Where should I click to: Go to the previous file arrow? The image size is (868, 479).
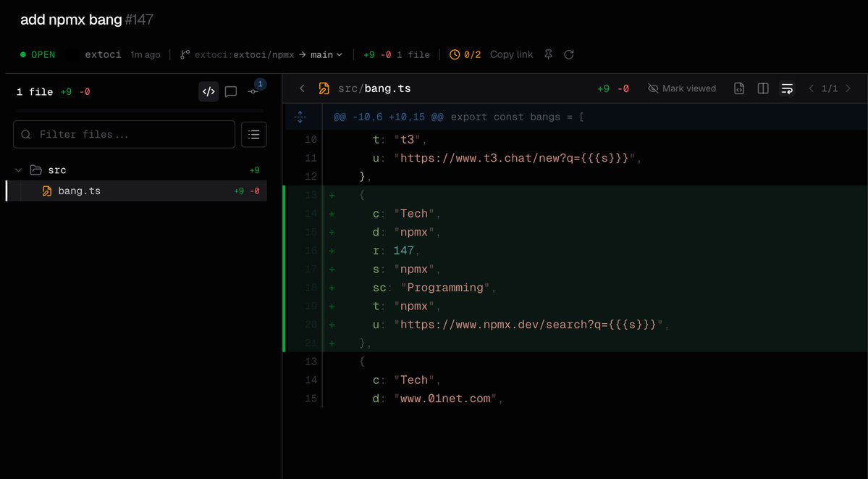pyautogui.click(x=812, y=88)
